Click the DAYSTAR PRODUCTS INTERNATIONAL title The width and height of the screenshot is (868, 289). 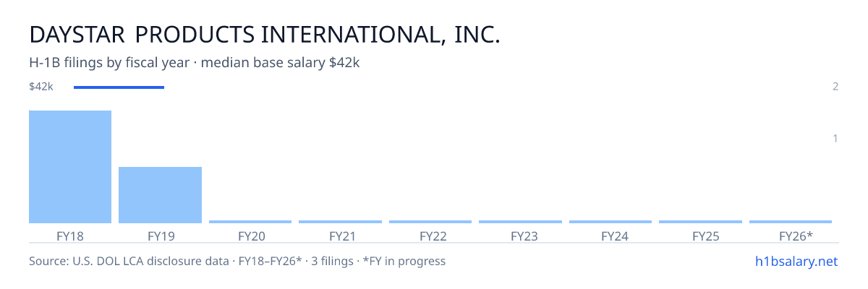[265, 34]
